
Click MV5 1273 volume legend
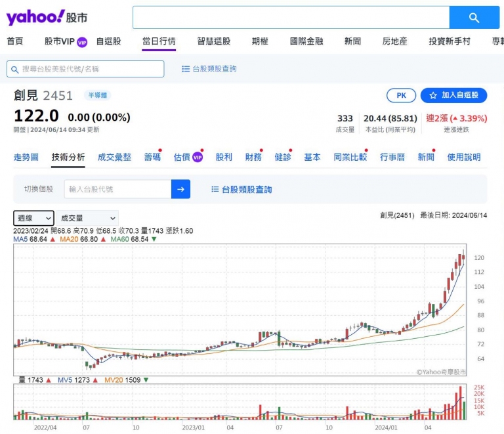(x=73, y=380)
